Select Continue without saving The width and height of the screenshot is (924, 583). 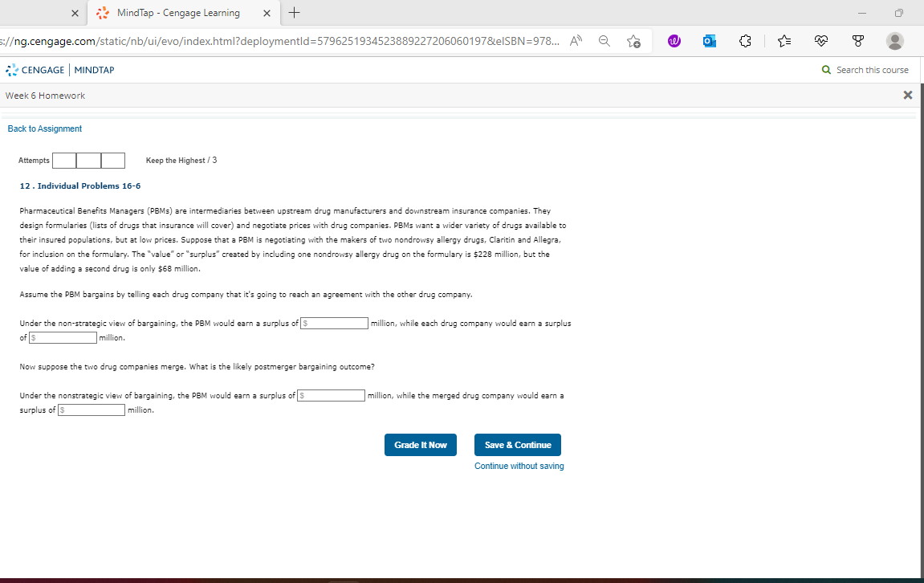pos(519,465)
